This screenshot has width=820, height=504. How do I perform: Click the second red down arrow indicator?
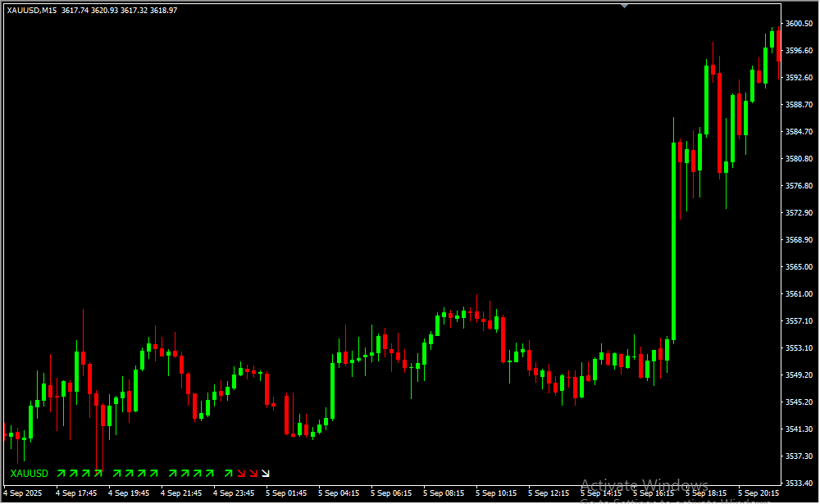click(253, 473)
